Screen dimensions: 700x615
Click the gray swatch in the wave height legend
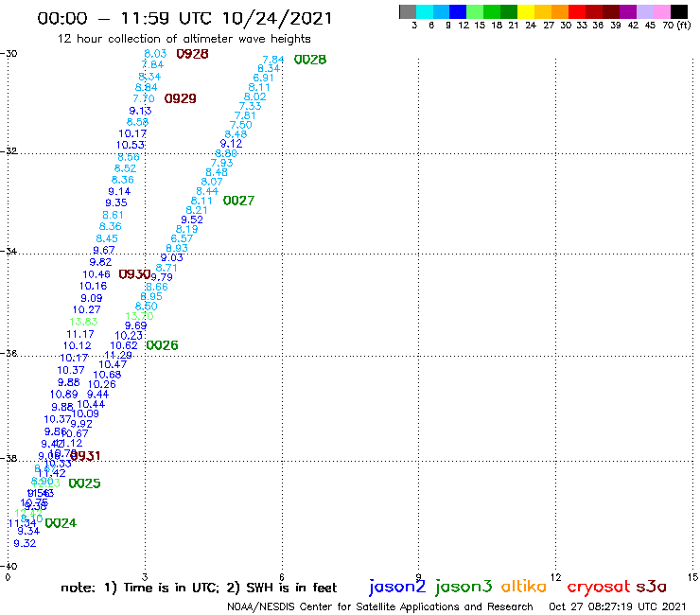408,11
